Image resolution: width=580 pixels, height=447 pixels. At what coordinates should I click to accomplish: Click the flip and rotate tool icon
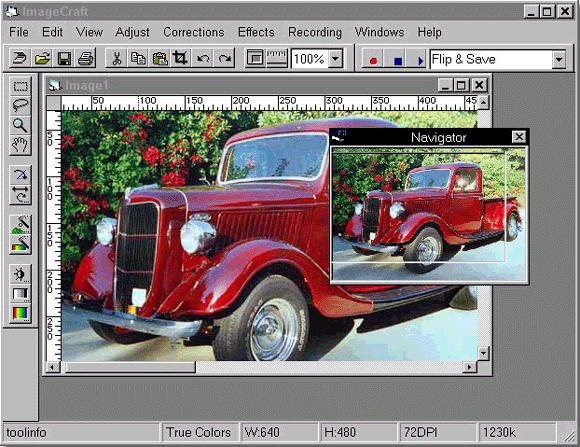click(x=20, y=195)
